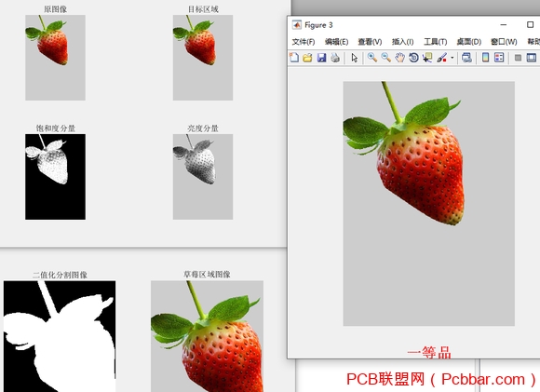Viewport: 540px width, 392px height.
Task: Print the figure with the printer icon
Action: tap(335, 58)
